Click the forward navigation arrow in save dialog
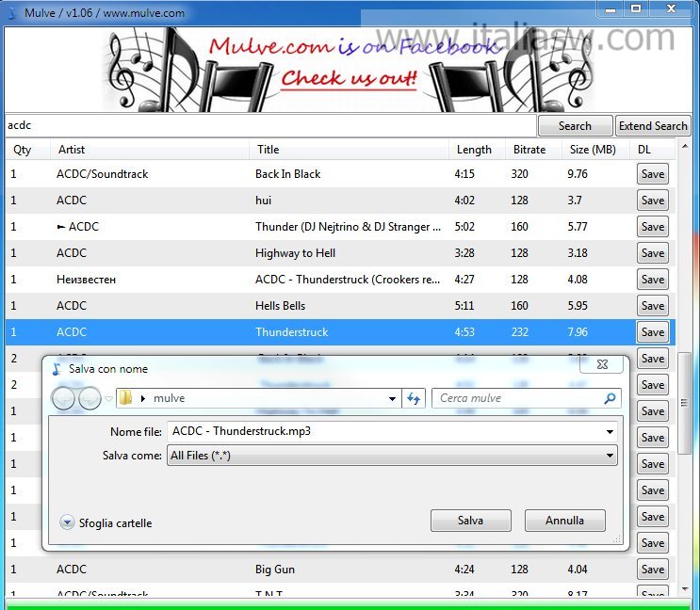This screenshot has height=610, width=700. tap(90, 398)
